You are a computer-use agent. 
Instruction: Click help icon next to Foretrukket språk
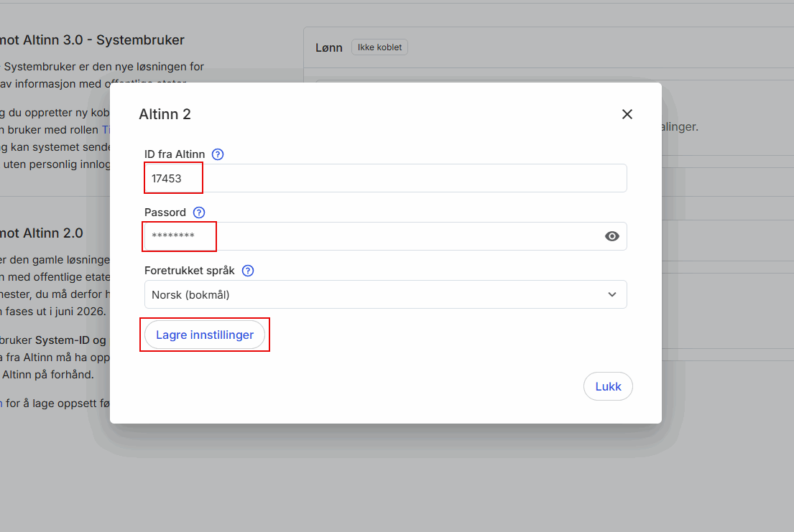[x=248, y=271]
